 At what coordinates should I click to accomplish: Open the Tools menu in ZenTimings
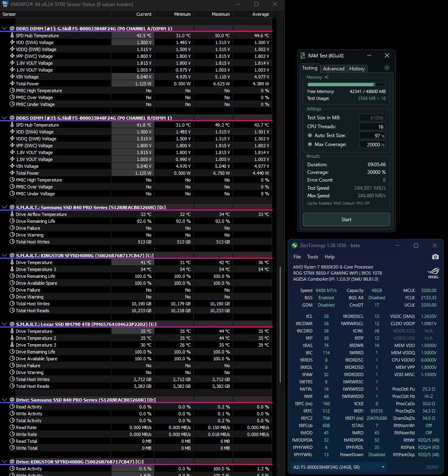[313, 257]
